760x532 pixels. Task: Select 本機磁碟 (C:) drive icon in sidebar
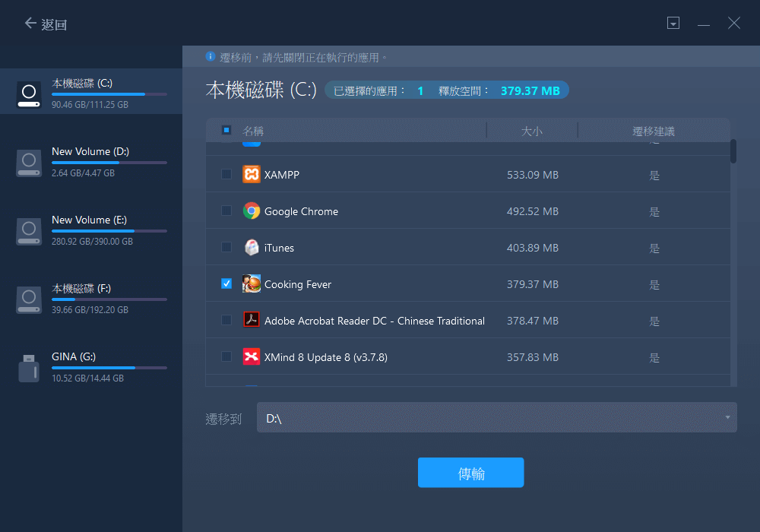tap(29, 94)
